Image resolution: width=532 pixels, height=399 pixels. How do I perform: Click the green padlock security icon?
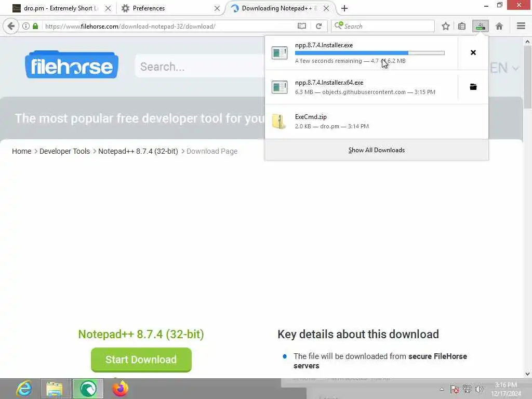35,26
